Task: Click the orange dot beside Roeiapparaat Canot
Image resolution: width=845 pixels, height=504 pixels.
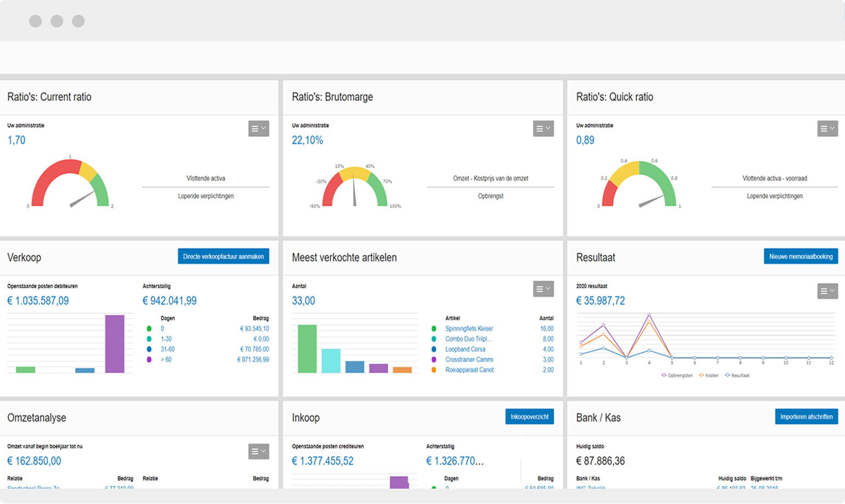Action: click(x=434, y=370)
